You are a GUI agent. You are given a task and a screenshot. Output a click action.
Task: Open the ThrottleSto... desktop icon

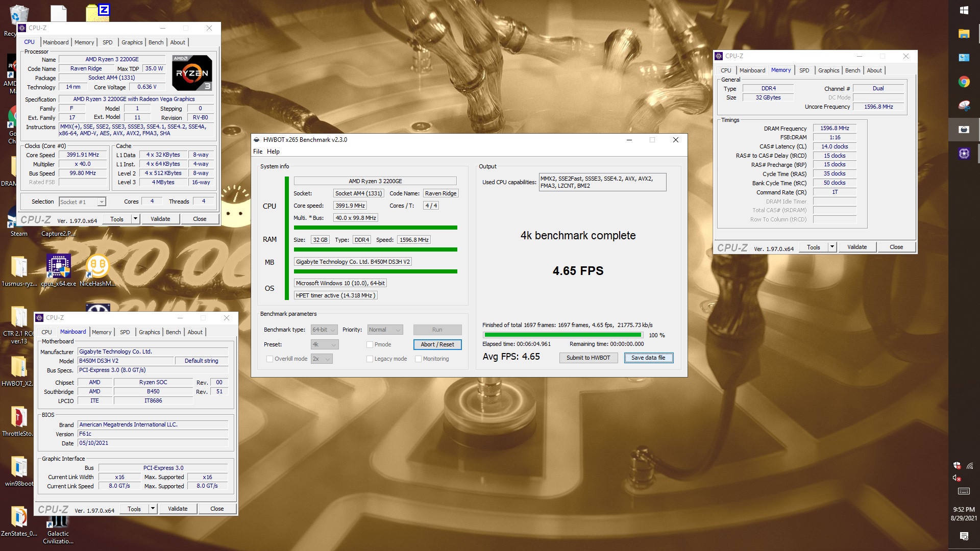point(18,421)
